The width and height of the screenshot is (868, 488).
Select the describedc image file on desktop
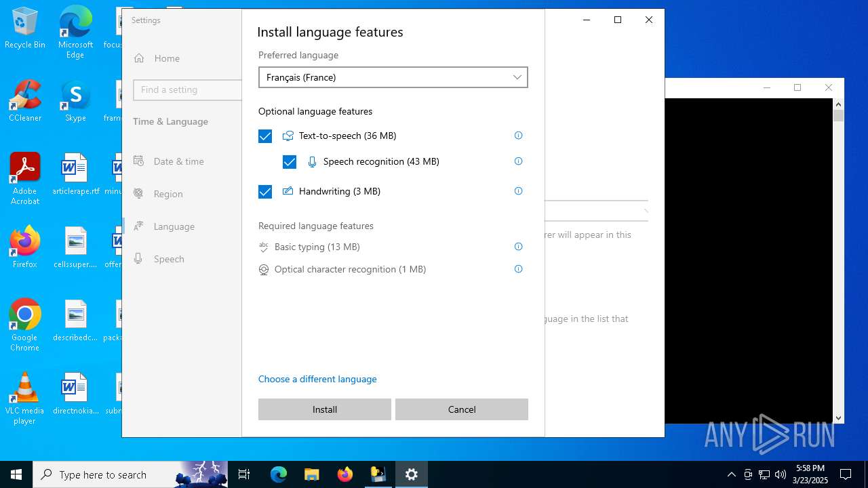(x=75, y=321)
